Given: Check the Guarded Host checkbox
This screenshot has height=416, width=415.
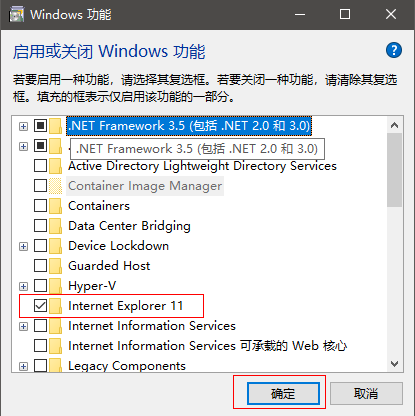Looking at the screenshot, I should [x=40, y=266].
